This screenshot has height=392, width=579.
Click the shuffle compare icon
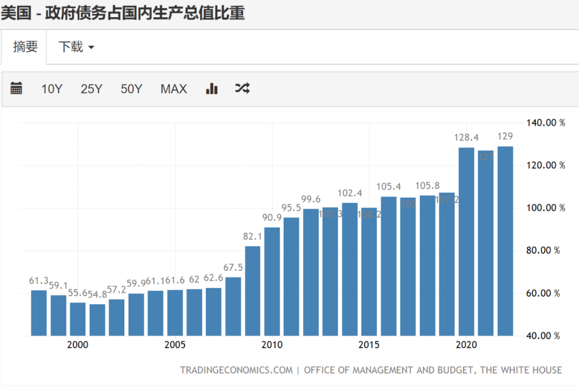click(242, 88)
